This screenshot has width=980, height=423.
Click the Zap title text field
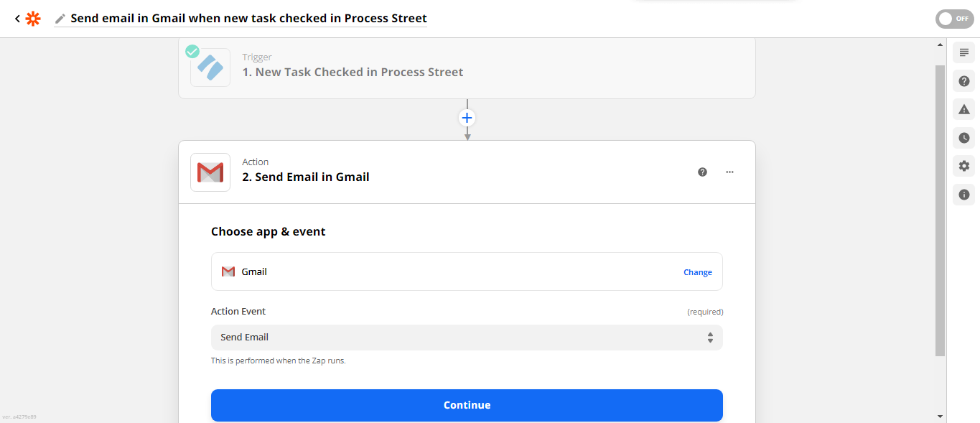coord(248,19)
